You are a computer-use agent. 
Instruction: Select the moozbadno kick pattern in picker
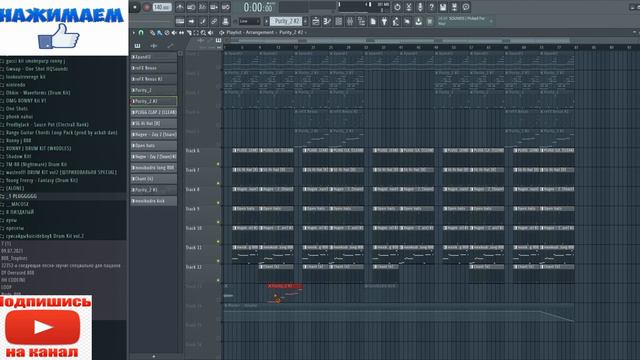coord(154,201)
